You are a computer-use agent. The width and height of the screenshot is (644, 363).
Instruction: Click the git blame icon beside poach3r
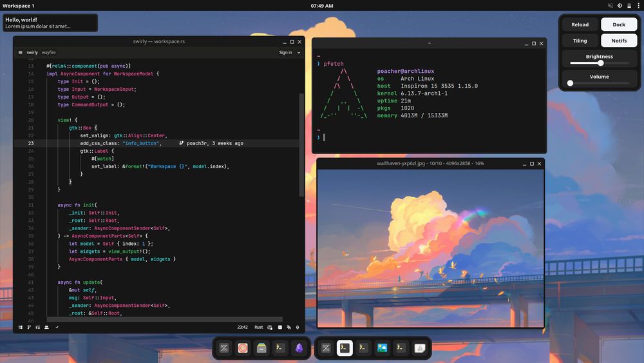(x=181, y=143)
